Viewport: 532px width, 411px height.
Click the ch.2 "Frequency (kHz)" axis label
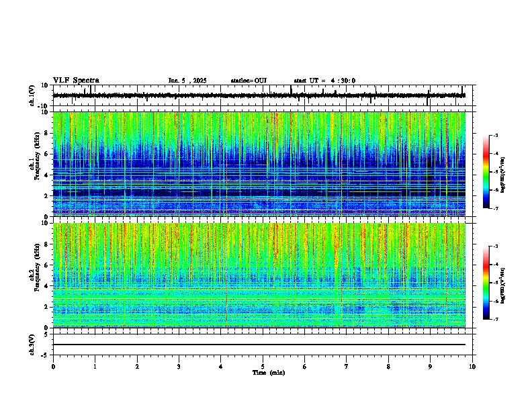click(37, 267)
